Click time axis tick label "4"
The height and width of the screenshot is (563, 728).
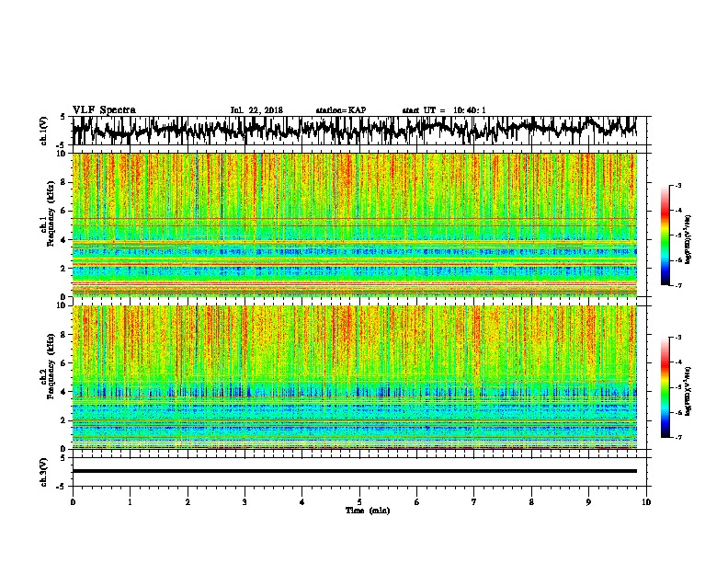(x=302, y=502)
